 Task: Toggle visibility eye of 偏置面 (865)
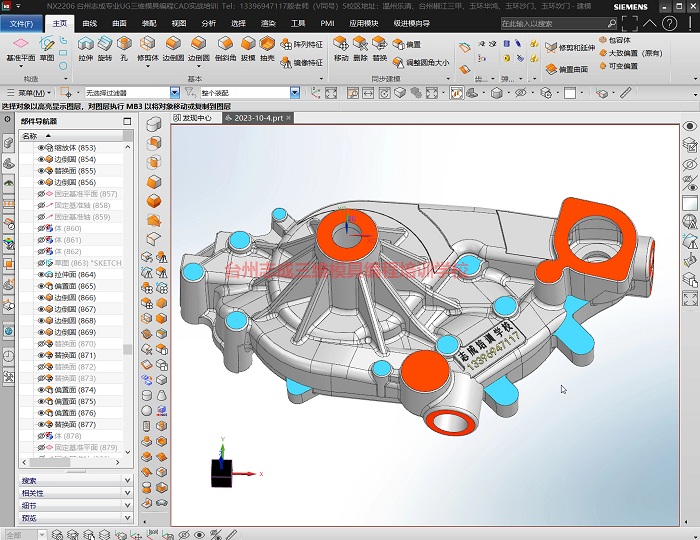pyautogui.click(x=41, y=286)
